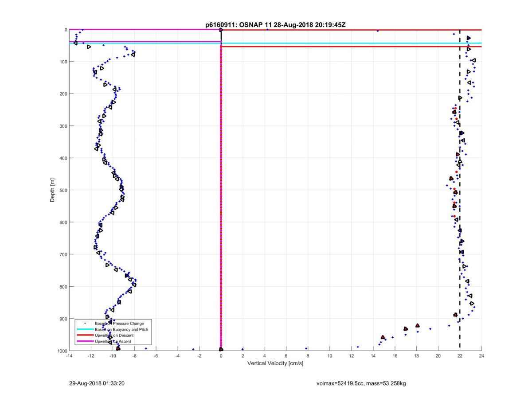Click the x-axis tick label '-10'
Image resolution: width=532 pixels, height=394 pixels.
click(112, 356)
